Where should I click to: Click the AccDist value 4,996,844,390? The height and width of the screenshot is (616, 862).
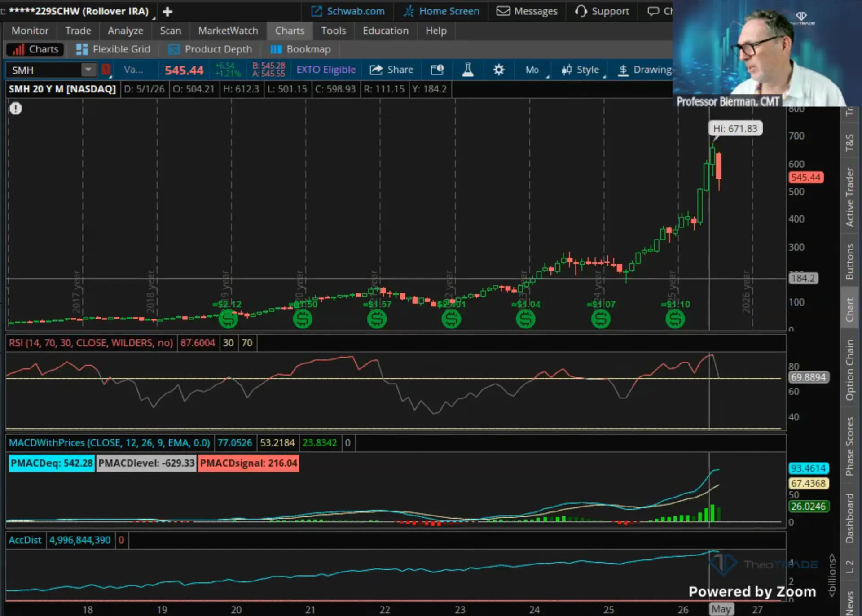80,540
